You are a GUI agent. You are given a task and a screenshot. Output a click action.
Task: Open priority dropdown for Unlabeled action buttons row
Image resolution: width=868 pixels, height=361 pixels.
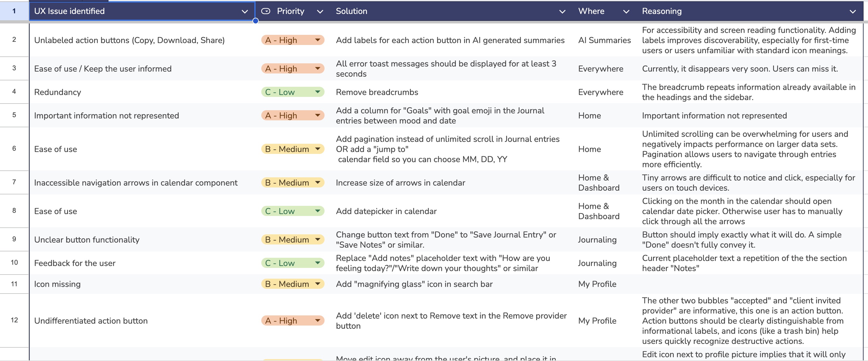point(317,40)
